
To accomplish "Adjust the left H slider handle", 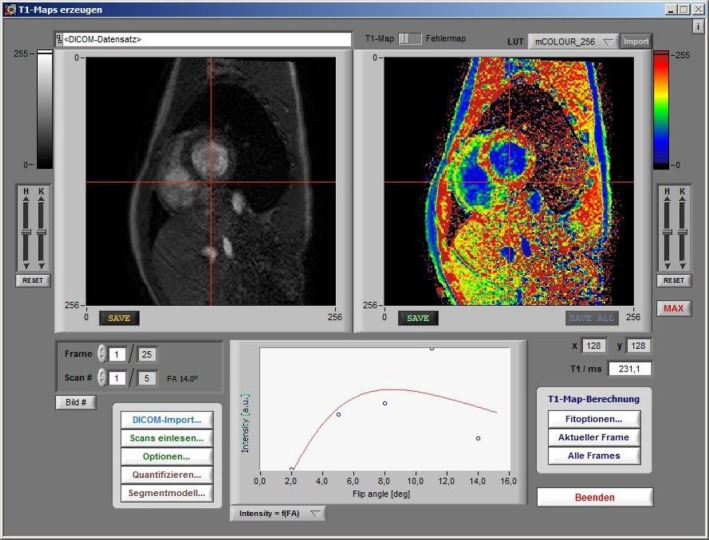I will pos(26,232).
